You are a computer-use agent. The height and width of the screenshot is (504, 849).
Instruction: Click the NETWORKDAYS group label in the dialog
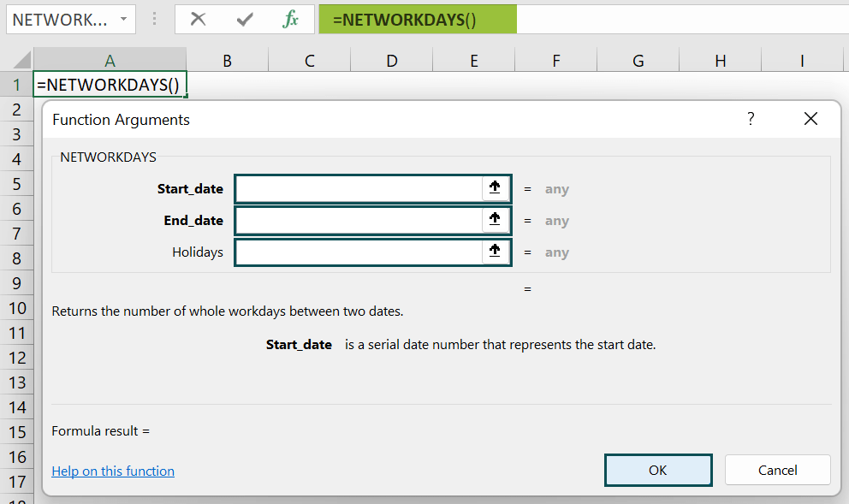[x=107, y=157]
